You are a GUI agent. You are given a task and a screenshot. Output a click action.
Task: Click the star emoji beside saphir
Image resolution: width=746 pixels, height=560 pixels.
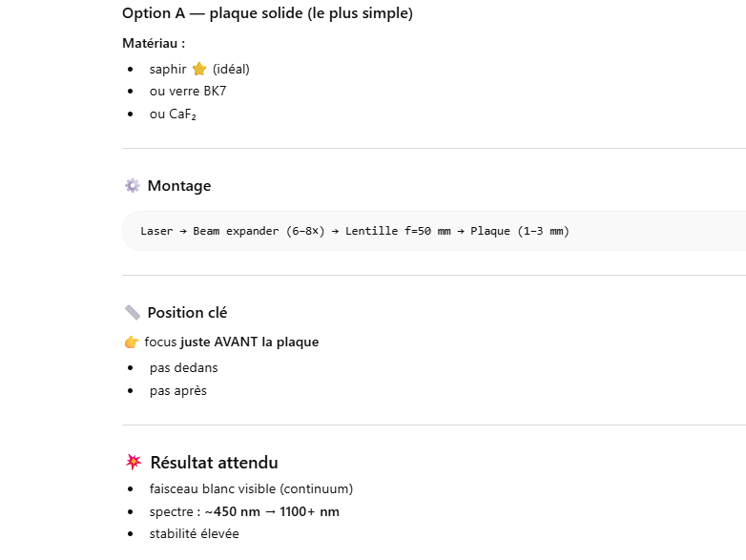pyautogui.click(x=198, y=69)
